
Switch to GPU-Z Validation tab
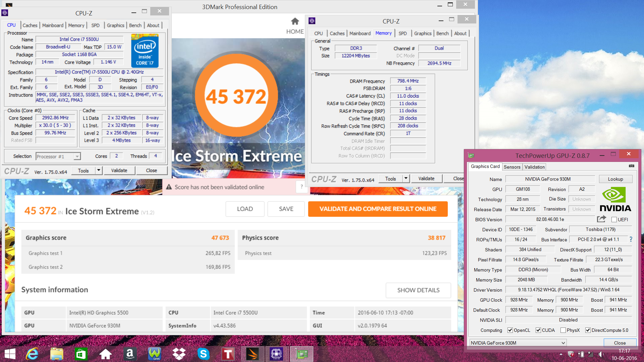coord(534,167)
